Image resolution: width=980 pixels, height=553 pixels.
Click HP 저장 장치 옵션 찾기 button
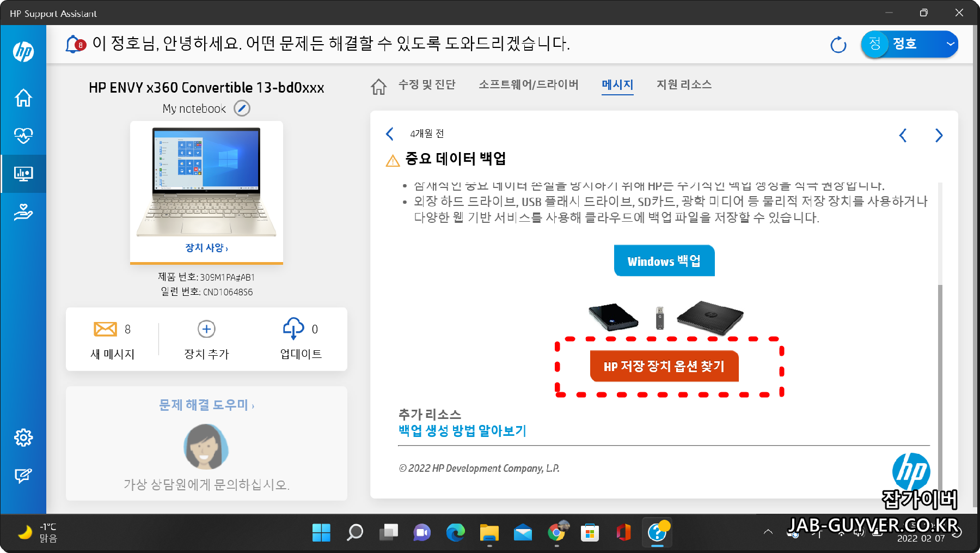(x=664, y=366)
